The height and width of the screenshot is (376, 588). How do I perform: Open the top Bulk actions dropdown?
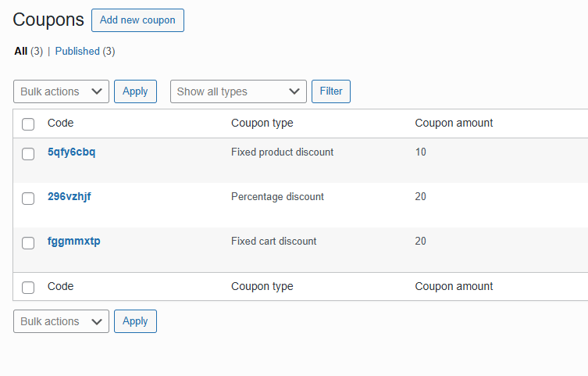(61, 91)
